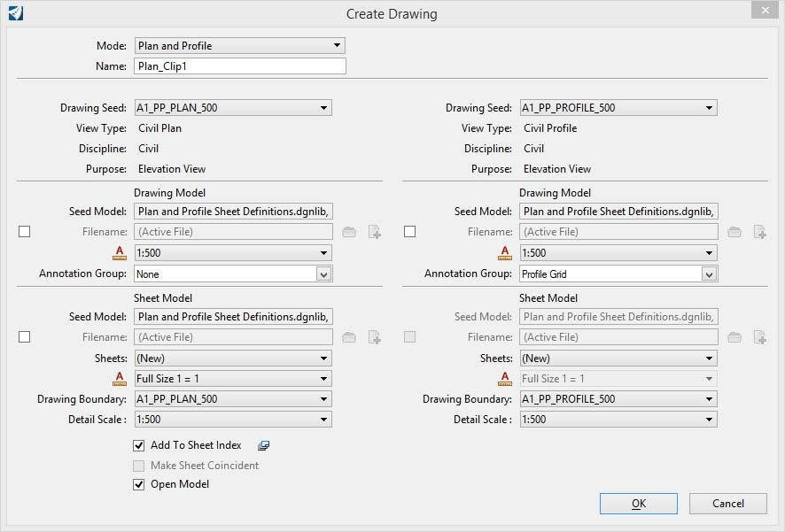Close the Create Drawing dialog
785x532 pixels.
pos(765,12)
